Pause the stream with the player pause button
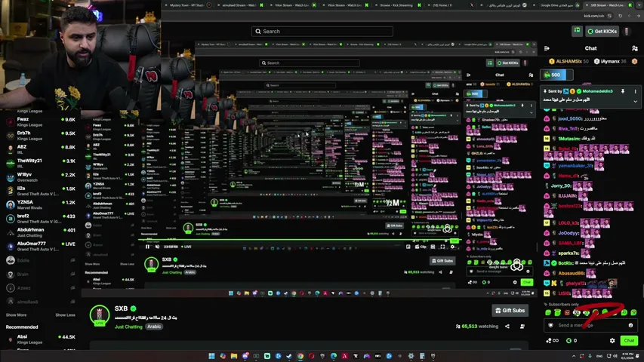This screenshot has width=644, height=362. pyautogui.click(x=147, y=247)
